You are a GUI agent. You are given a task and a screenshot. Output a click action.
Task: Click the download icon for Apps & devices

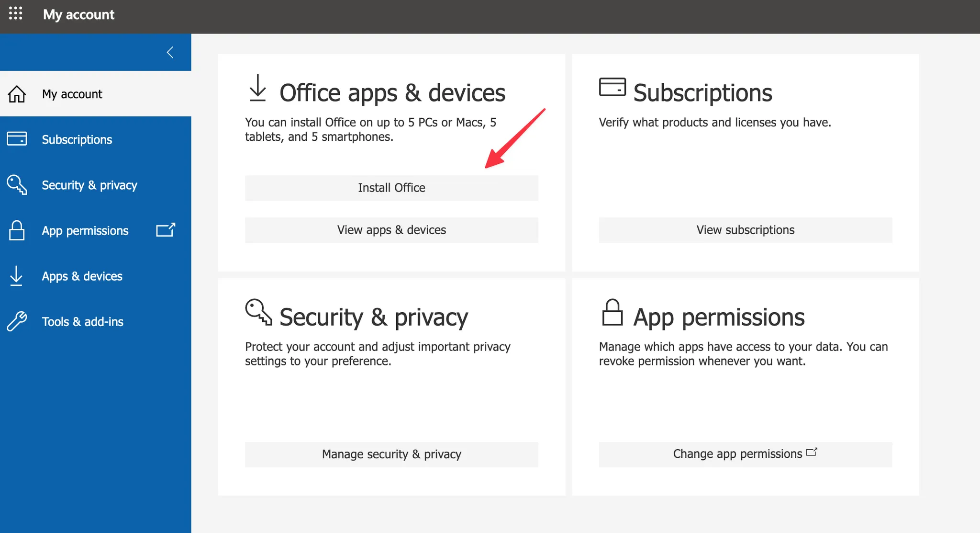[16, 276]
